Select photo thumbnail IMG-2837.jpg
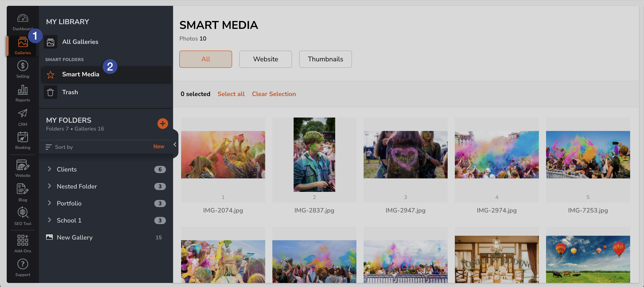Image resolution: width=644 pixels, height=287 pixels. 314,155
